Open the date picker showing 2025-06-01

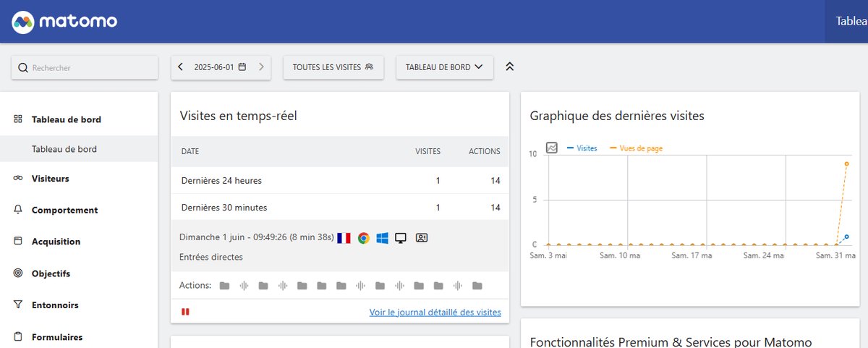221,67
